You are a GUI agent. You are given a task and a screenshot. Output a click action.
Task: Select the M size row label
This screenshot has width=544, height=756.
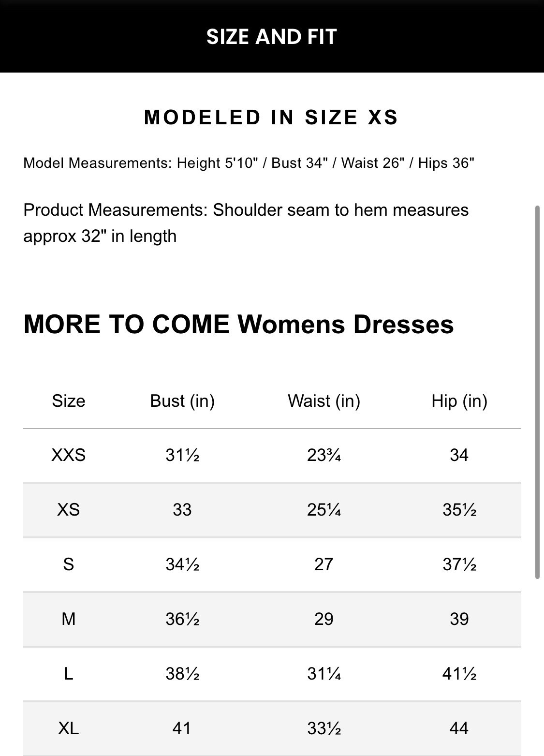click(69, 619)
